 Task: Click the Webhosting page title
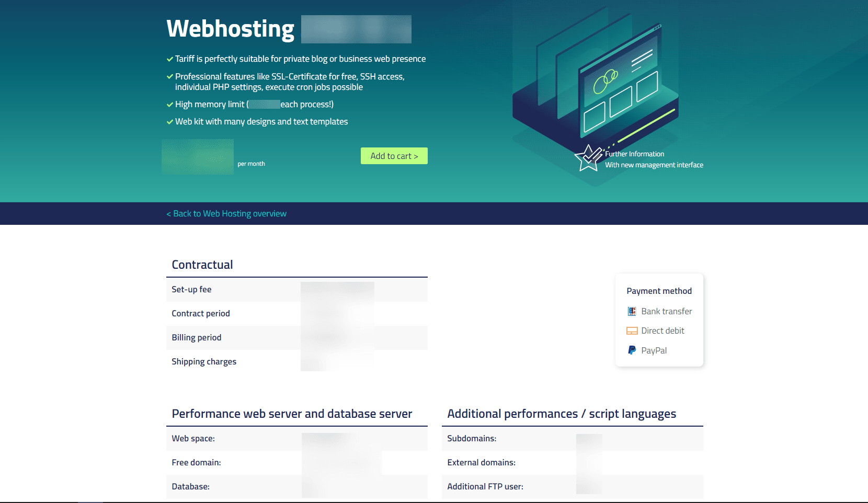[230, 29]
